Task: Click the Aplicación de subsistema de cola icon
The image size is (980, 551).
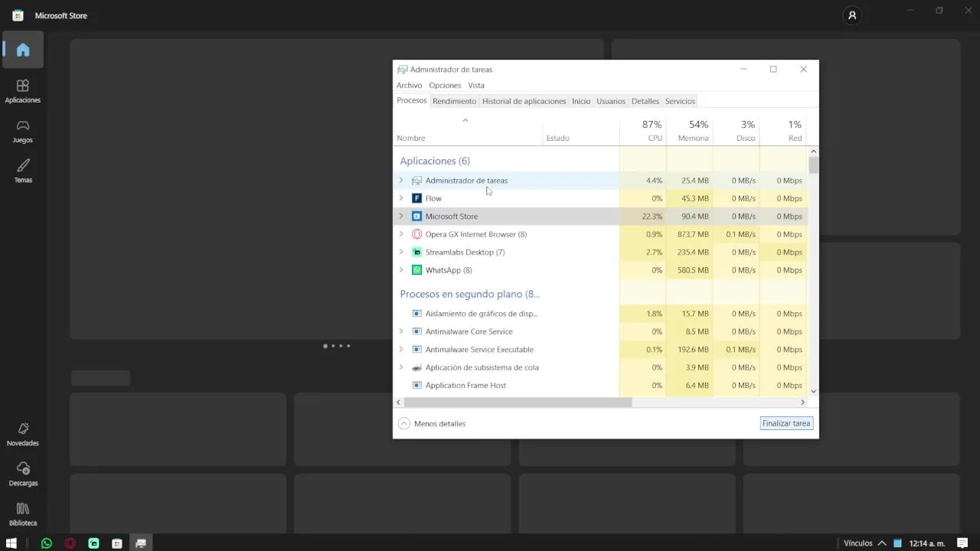Action: tap(416, 367)
